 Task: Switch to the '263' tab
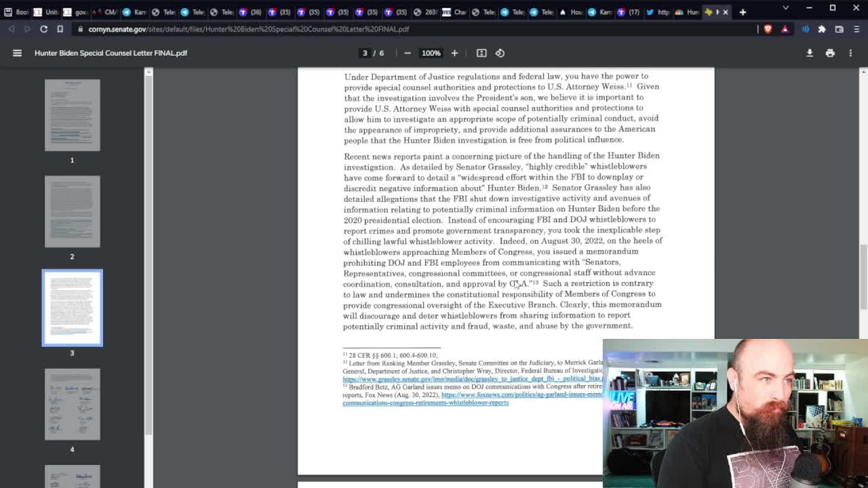[x=425, y=12]
